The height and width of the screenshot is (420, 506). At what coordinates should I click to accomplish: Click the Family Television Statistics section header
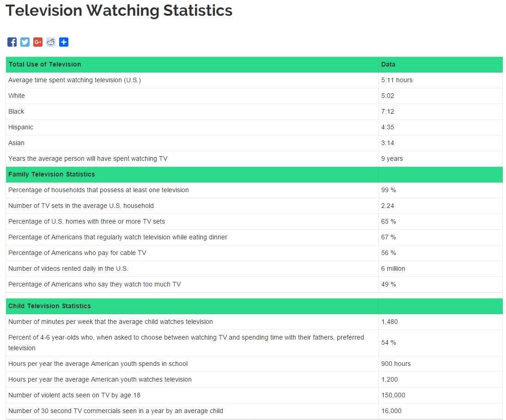52,174
